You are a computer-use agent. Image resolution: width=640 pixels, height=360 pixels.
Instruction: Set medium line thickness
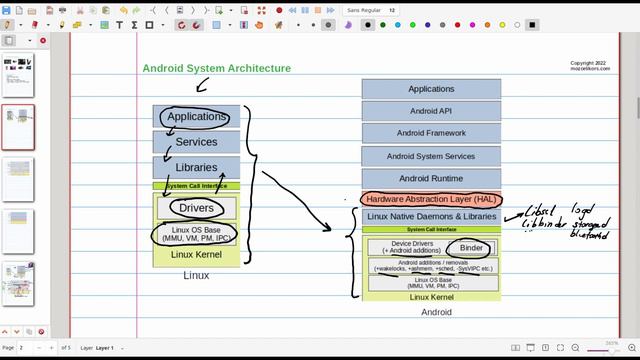313,25
